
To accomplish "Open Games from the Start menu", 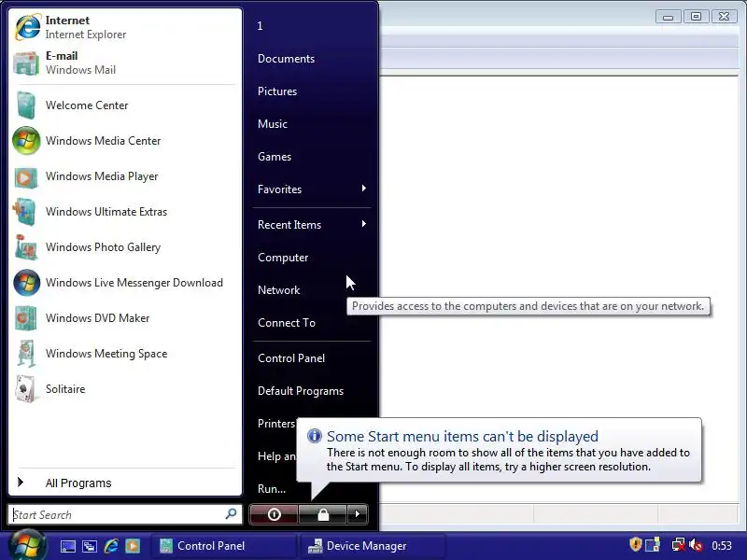I will [x=274, y=157].
